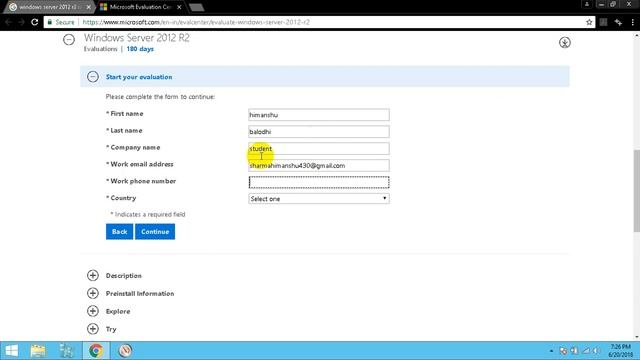Open the taskbar clock and date

[x=620, y=351]
